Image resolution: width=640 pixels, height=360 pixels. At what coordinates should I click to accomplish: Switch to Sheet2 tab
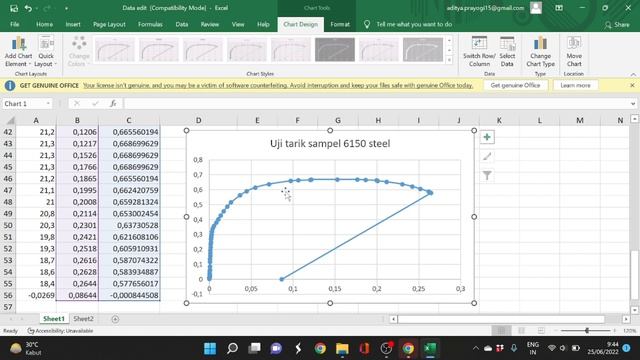pyautogui.click(x=83, y=319)
